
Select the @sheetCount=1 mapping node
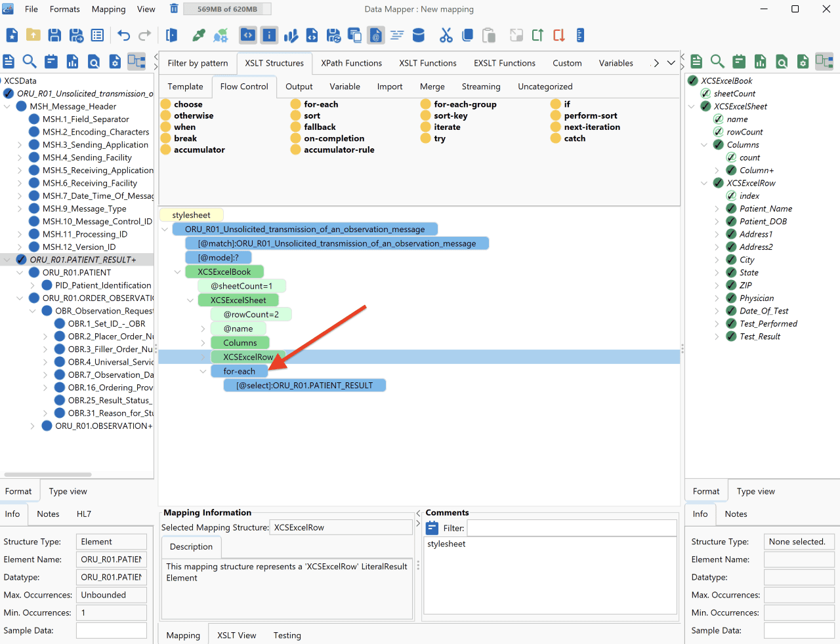pos(241,286)
